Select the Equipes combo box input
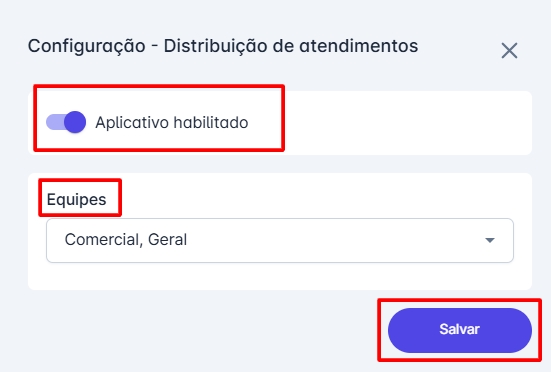The image size is (551, 372). click(280, 240)
